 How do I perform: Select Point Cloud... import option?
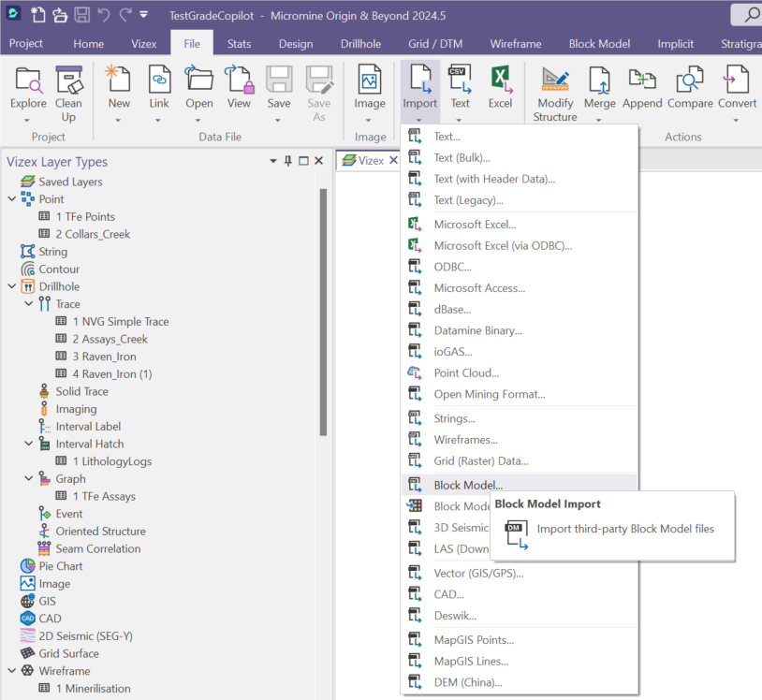[465, 372]
